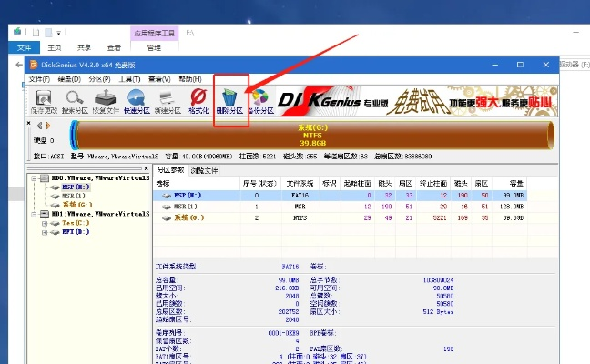Collapse the HD0 VMware disk tree node
The height and width of the screenshot is (364, 590).
point(34,178)
